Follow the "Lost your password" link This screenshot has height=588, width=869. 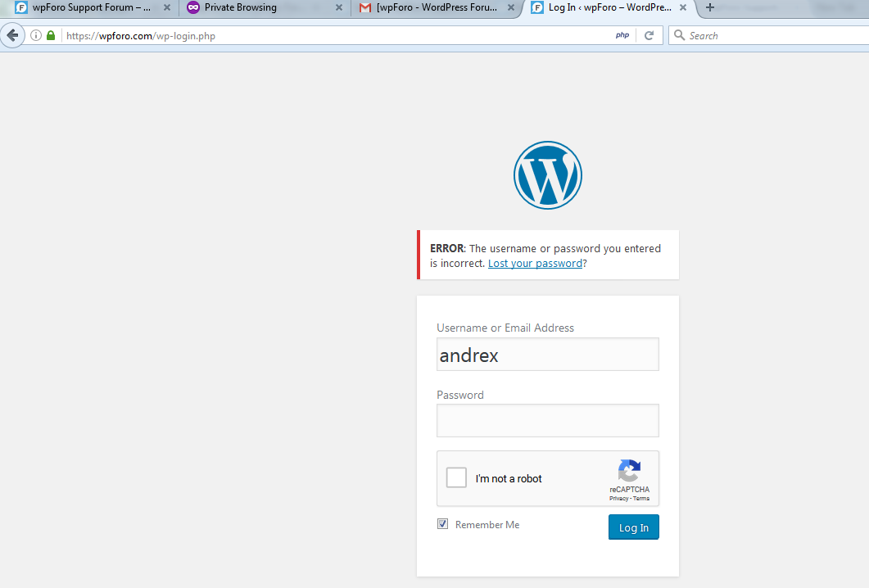(x=535, y=264)
